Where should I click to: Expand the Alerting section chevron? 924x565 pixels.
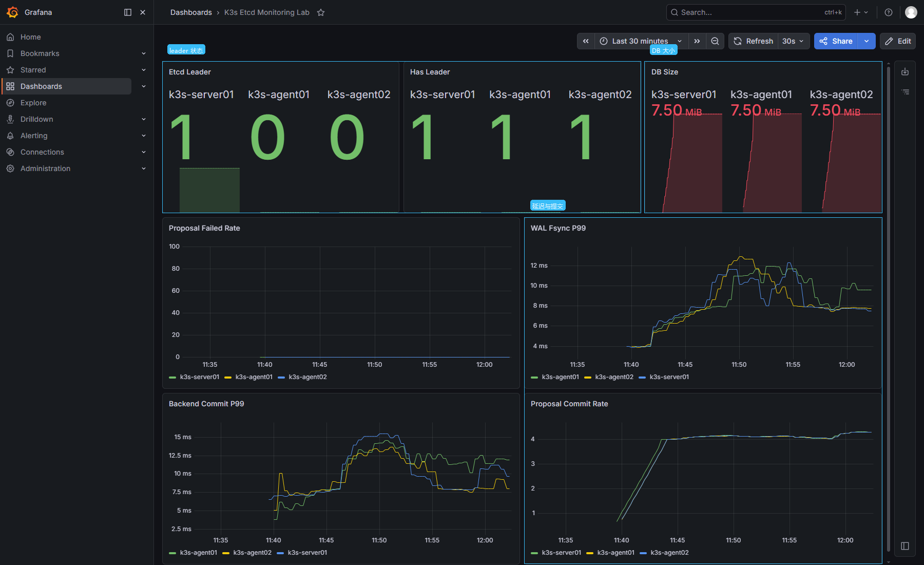point(144,136)
